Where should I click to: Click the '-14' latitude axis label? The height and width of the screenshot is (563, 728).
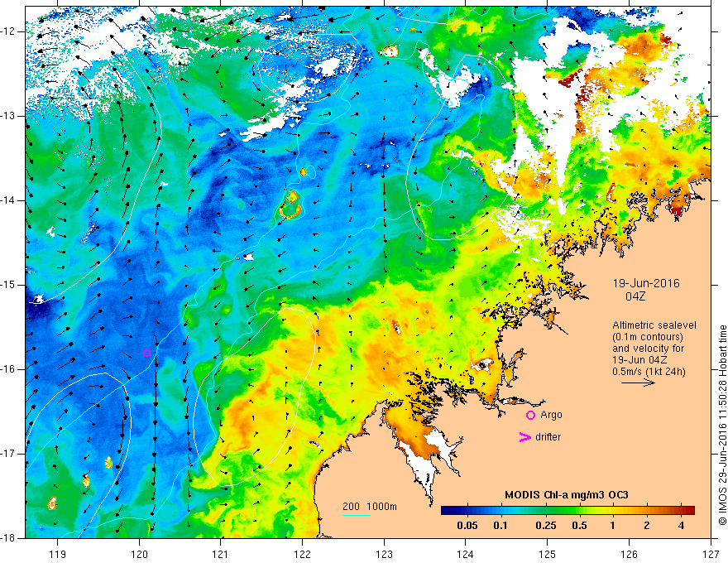click(8, 200)
